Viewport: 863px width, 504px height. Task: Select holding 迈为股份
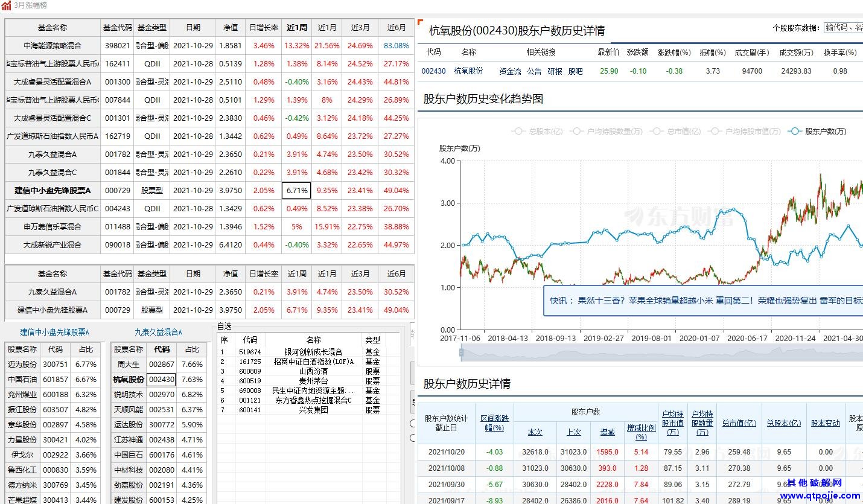[22, 365]
